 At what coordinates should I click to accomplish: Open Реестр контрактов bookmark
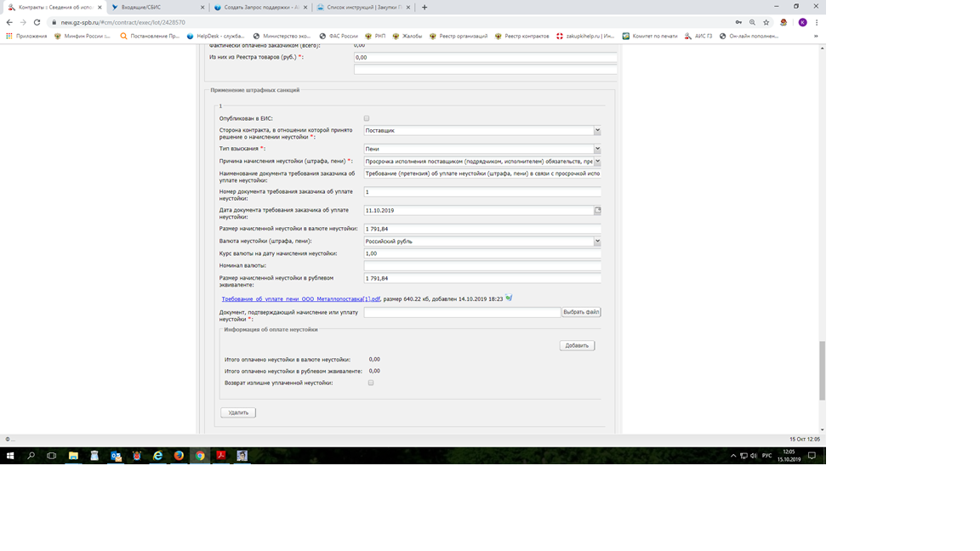pyautogui.click(x=521, y=37)
